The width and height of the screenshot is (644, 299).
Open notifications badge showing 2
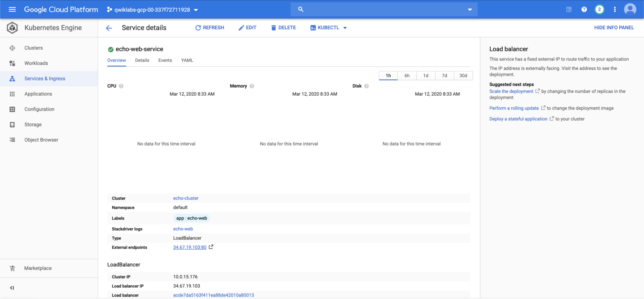coord(599,9)
